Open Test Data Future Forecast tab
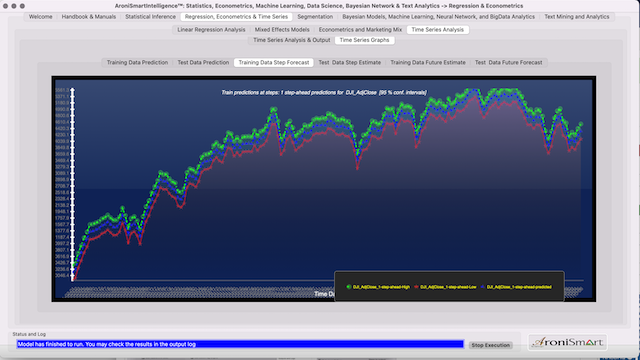The height and width of the screenshot is (360, 640). (x=509, y=62)
